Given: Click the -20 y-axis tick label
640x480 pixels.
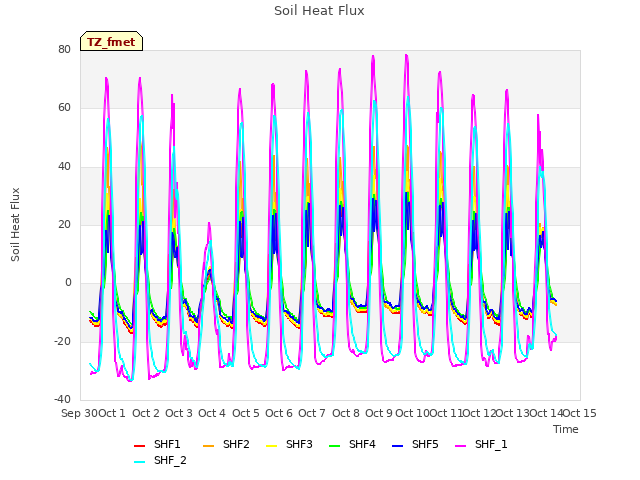Looking at the screenshot, I should click(x=62, y=341).
